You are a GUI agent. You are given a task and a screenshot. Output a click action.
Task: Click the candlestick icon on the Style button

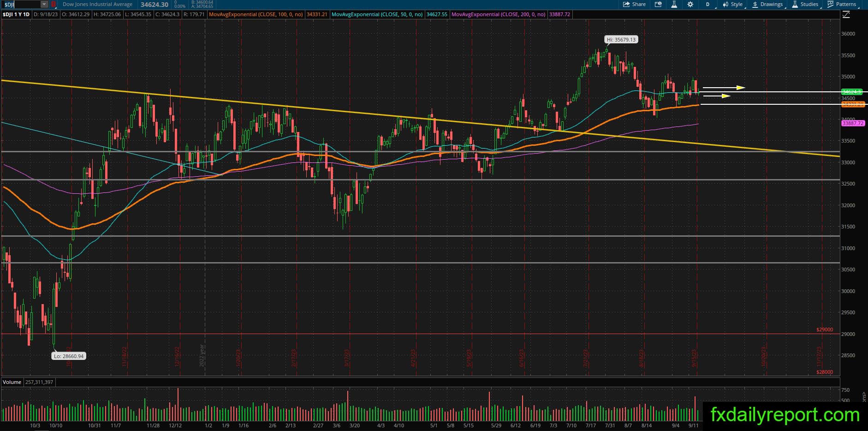point(726,4)
